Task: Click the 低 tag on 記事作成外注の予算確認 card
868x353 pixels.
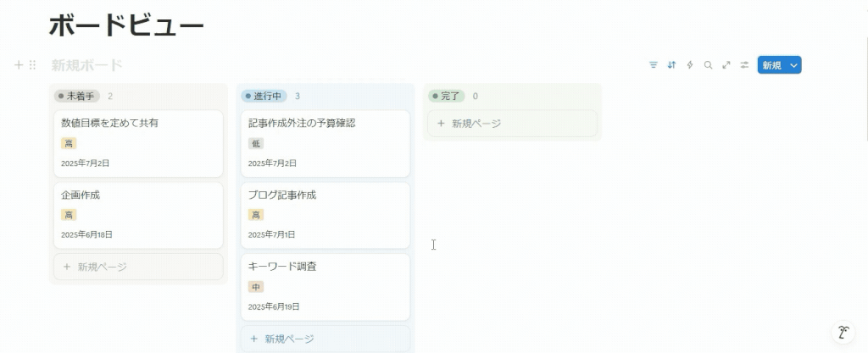Action: click(256, 144)
